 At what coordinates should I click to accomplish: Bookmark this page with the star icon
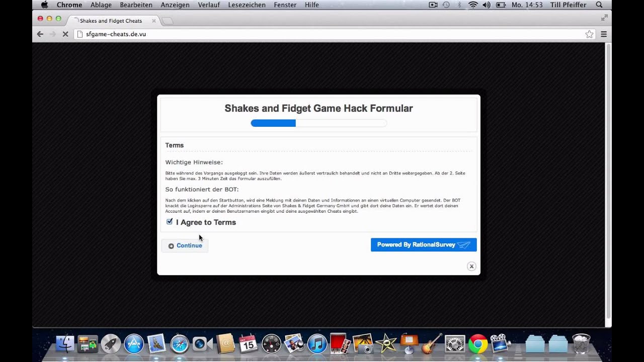point(589,34)
